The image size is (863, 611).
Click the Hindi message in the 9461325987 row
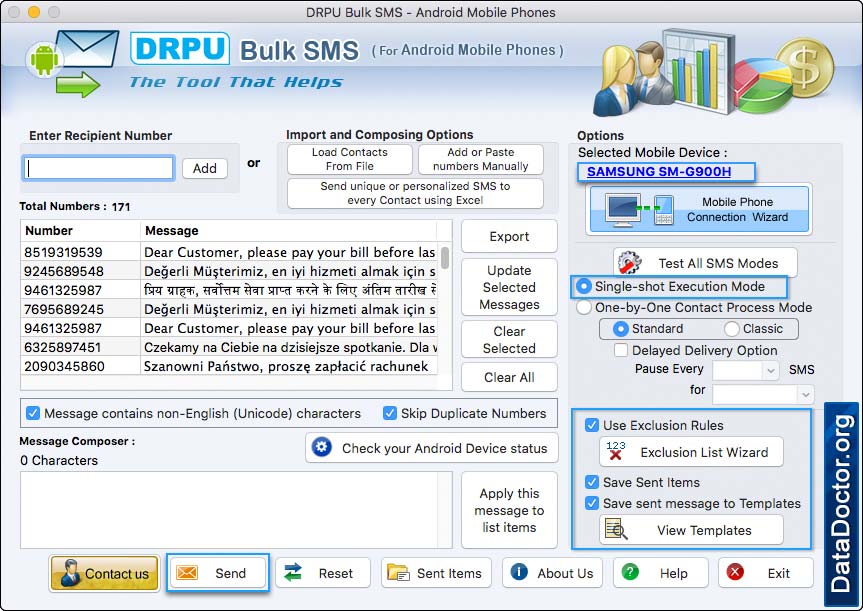click(290, 290)
